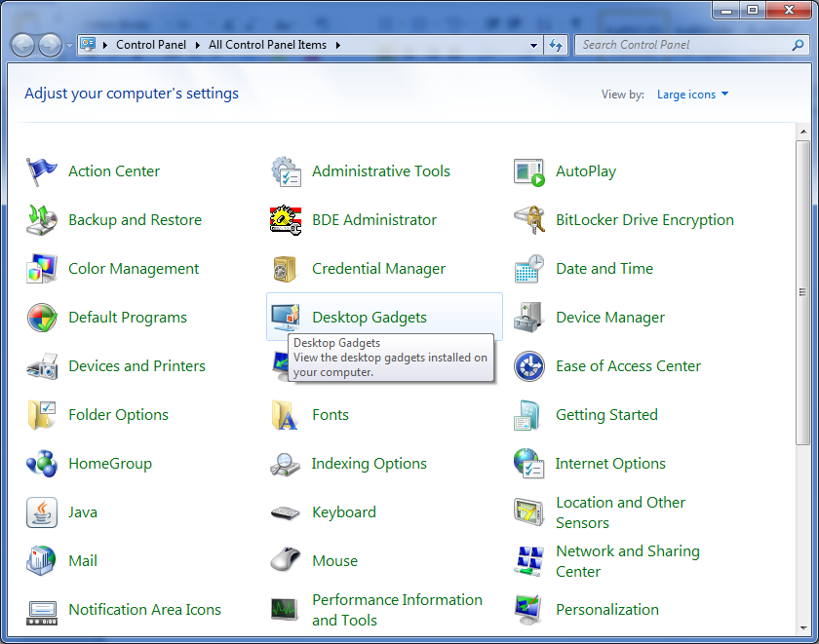Click the Ease of Access Center icon
The height and width of the screenshot is (644, 819).
pyautogui.click(x=529, y=366)
